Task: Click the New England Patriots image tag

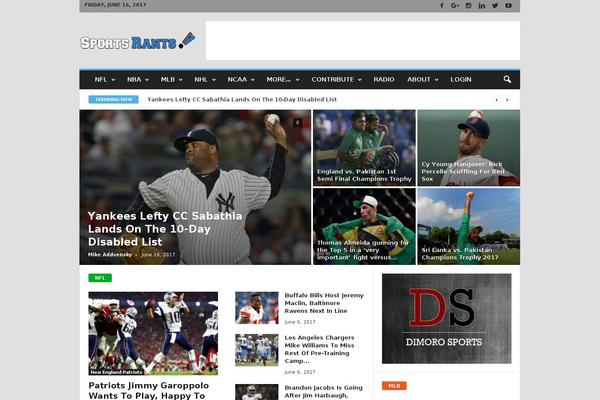Action: tap(116, 372)
